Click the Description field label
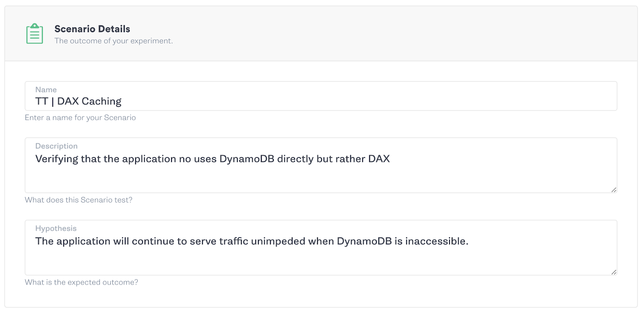644x312 pixels. pyautogui.click(x=56, y=146)
